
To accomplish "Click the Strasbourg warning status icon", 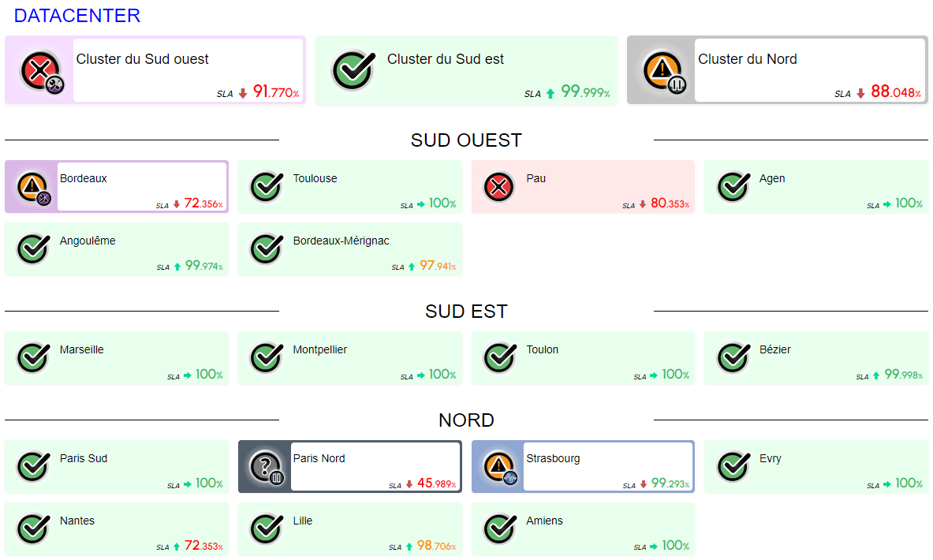I will click(498, 467).
